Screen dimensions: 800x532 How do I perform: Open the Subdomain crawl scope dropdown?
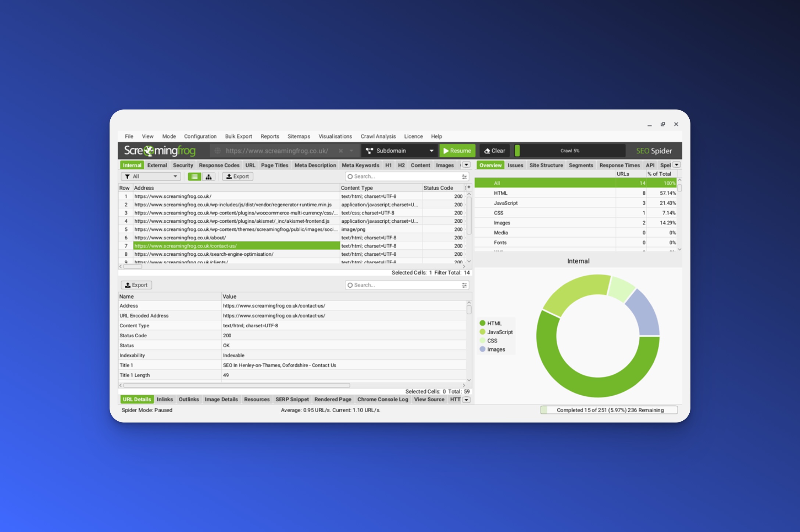(399, 151)
